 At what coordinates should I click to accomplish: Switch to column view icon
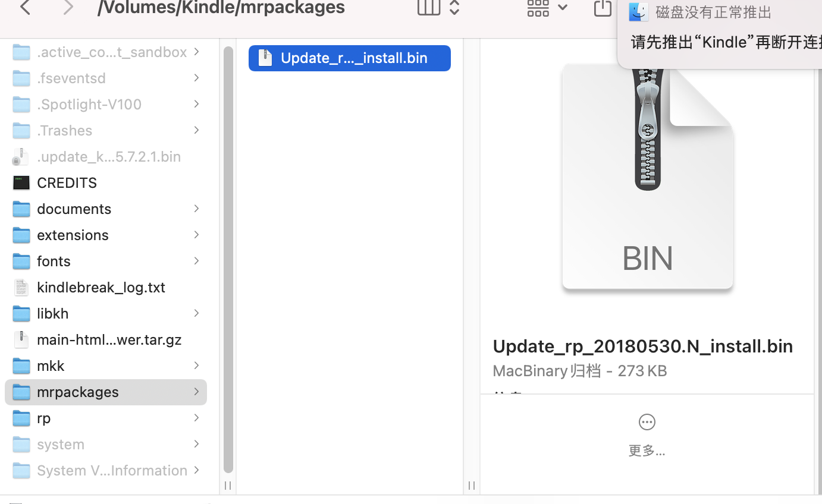tap(428, 7)
